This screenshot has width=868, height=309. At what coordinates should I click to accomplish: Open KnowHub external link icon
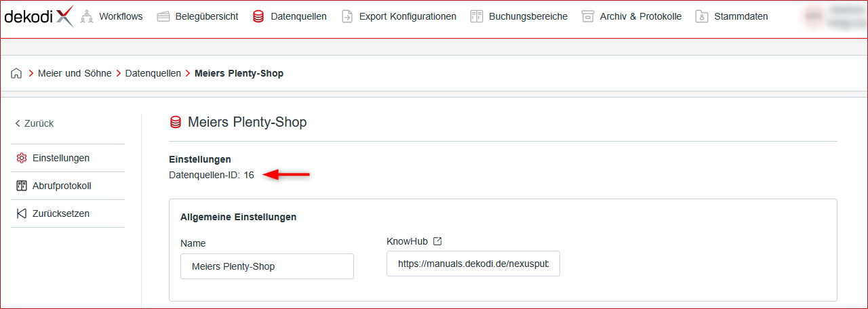pos(437,241)
